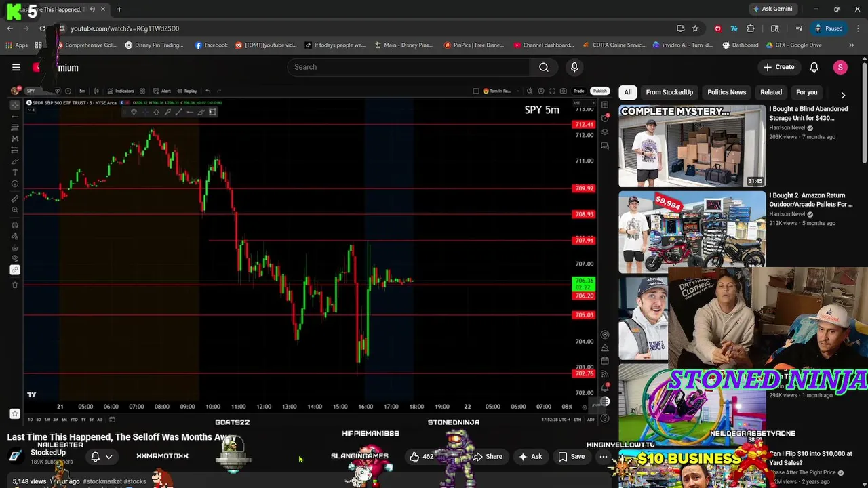The width and height of the screenshot is (868, 488).
Task: Click the Paused profile chip in Chrome
Action: click(829, 28)
